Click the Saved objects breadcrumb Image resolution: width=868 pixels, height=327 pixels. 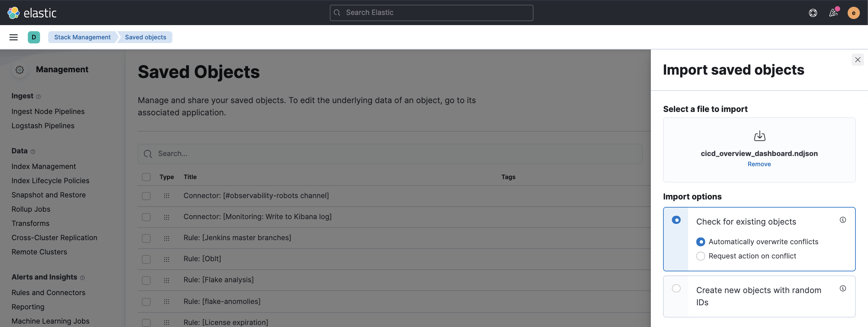[145, 37]
